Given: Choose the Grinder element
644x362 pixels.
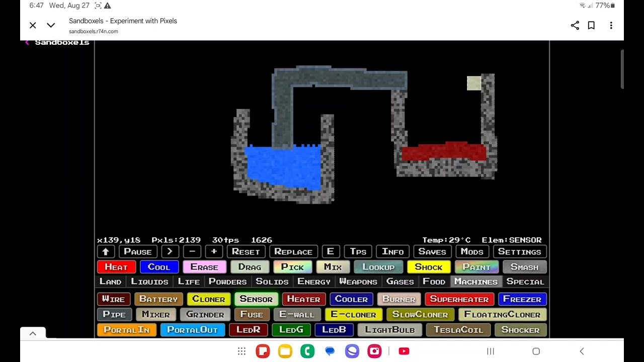Looking at the screenshot, I should click(x=205, y=315).
